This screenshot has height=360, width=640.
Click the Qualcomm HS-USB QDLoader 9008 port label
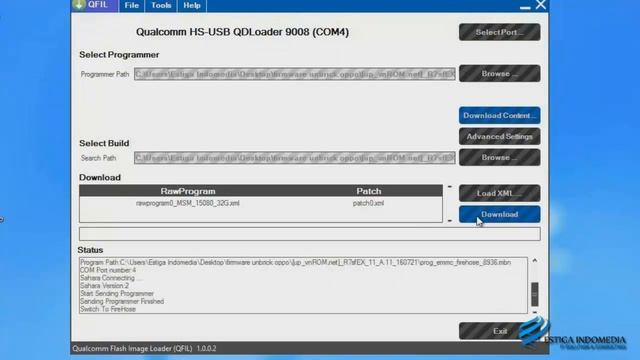pyautogui.click(x=242, y=32)
